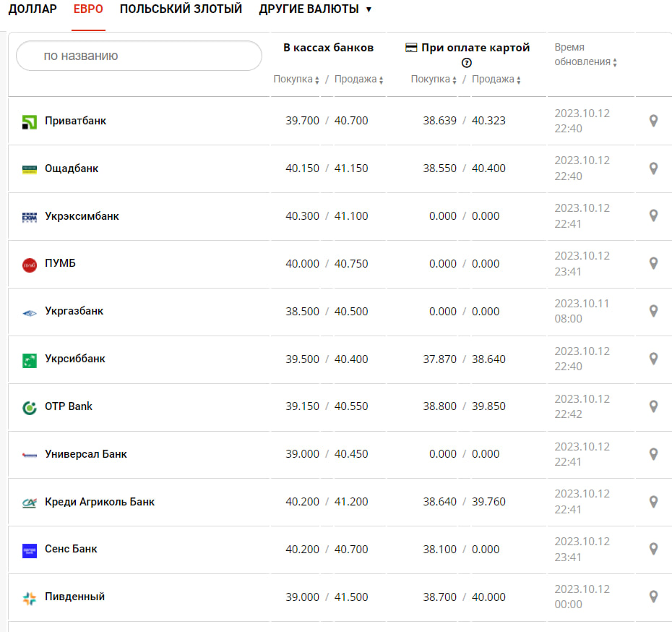
Task: Open map location for Укрэксимбанк
Action: pos(653,215)
